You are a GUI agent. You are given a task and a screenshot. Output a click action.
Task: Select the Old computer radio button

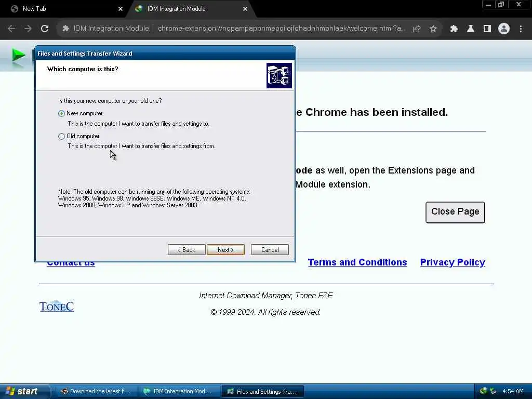point(61,137)
